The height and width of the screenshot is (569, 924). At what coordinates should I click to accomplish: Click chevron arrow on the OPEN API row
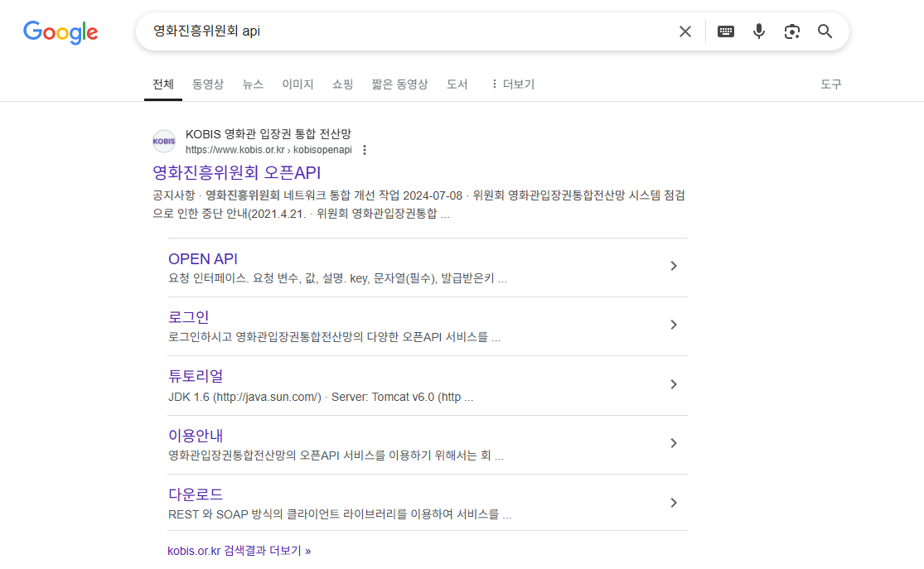[x=674, y=266]
